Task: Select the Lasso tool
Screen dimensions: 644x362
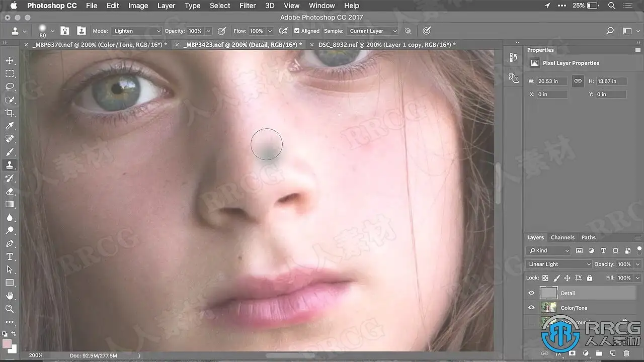Action: 10,87
